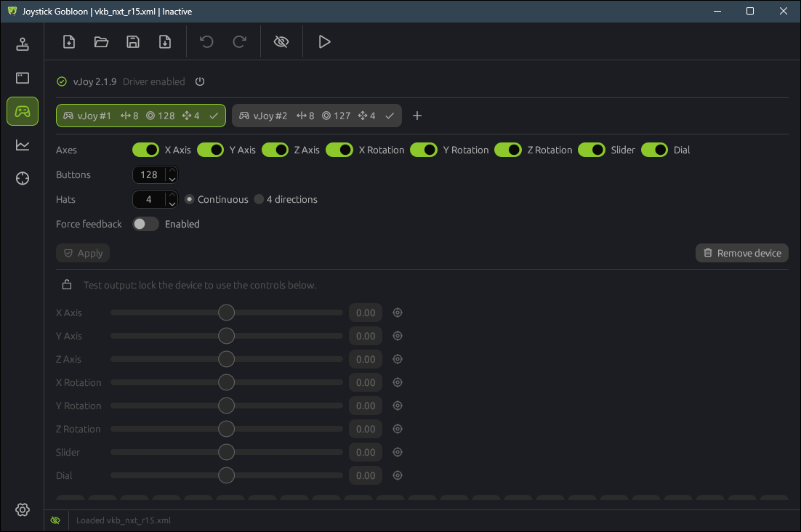Disable the Y Axis toggle
Screen dimensions: 801x532
click(x=211, y=150)
